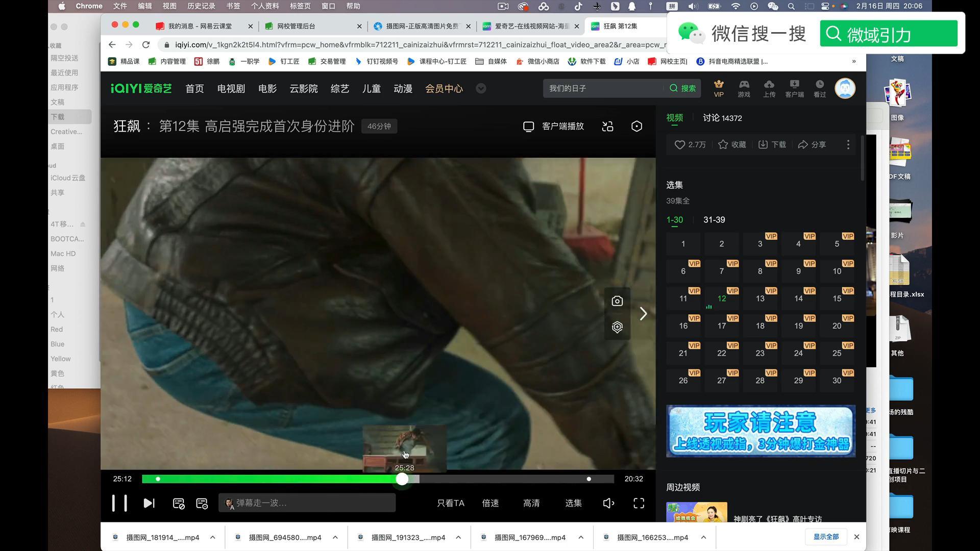Image resolution: width=980 pixels, height=551 pixels.
Task: Show episodes 1-30 range
Action: [674, 220]
